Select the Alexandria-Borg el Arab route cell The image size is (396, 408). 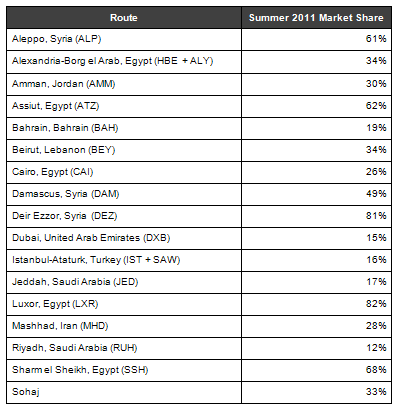pos(124,62)
